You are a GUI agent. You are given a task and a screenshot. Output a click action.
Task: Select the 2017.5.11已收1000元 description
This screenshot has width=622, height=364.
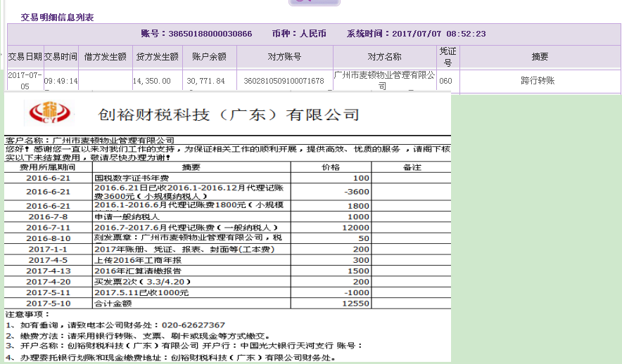(141, 293)
